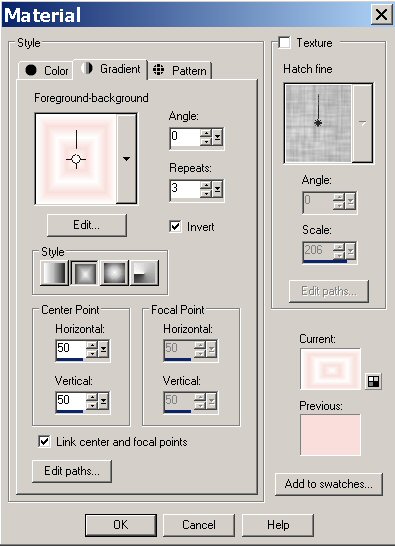The height and width of the screenshot is (546, 395).
Task: Increase the gradient Angle value
Action: coord(206,133)
